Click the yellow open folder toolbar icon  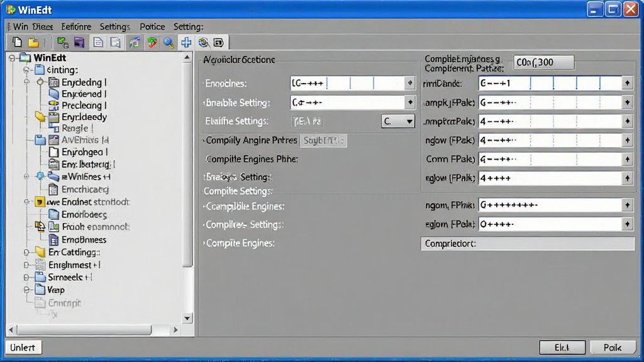coord(34,42)
